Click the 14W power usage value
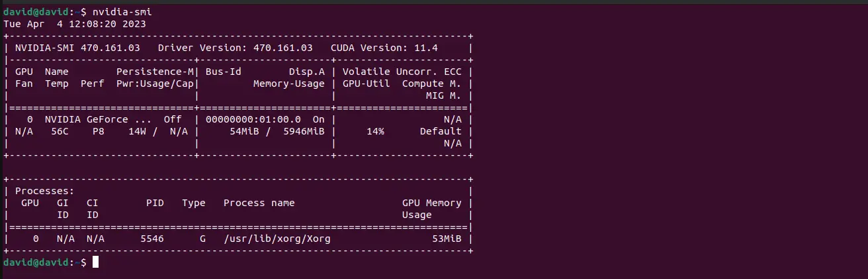Image resolution: width=868 pixels, height=279 pixels. point(137,131)
